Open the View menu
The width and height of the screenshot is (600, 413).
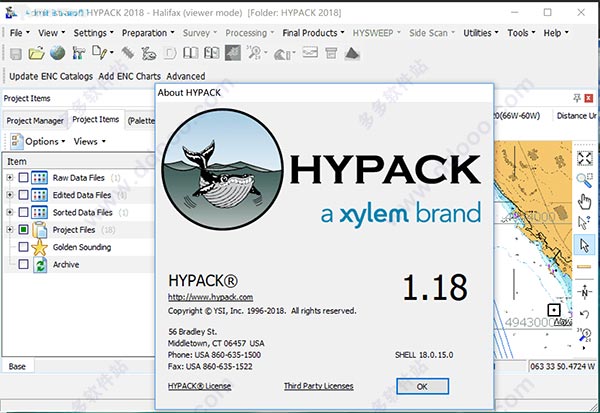coord(51,33)
